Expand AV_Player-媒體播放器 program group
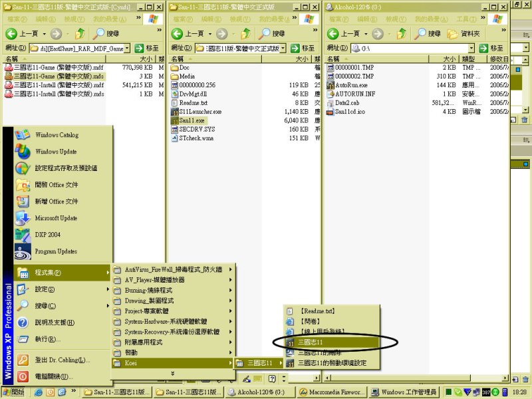The image size is (532, 399). (173, 280)
